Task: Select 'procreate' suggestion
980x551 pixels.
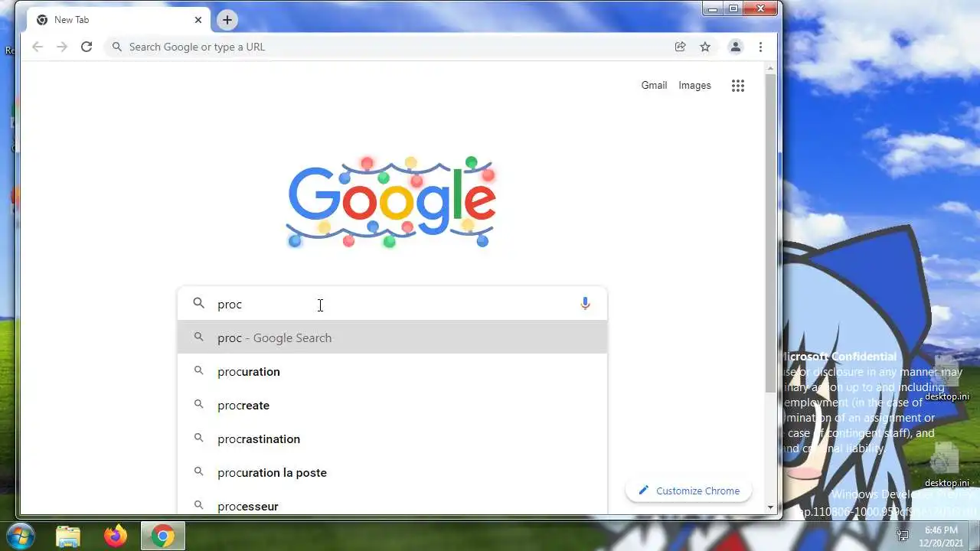Action: click(x=392, y=405)
